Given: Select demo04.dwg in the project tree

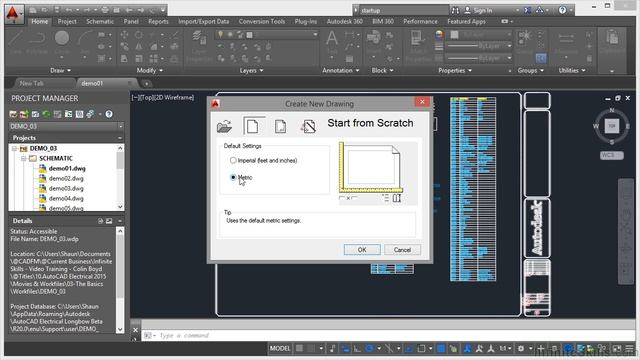Looking at the screenshot, I should point(66,198).
